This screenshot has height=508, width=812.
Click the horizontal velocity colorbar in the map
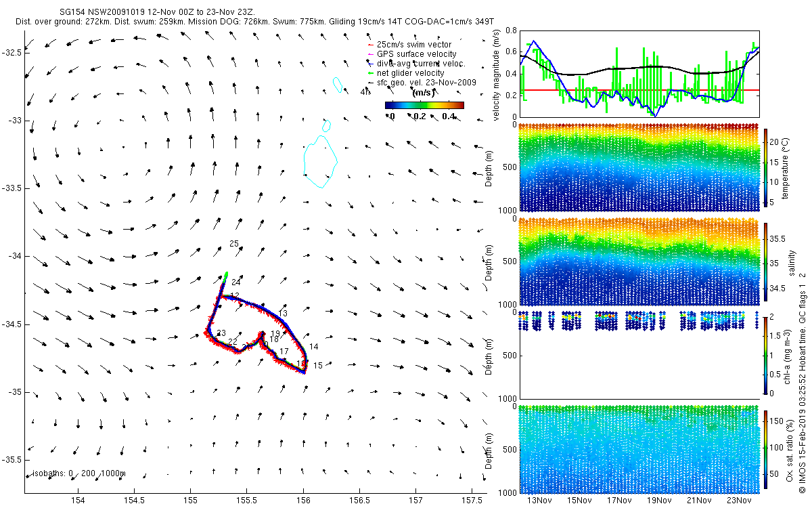coord(424,105)
